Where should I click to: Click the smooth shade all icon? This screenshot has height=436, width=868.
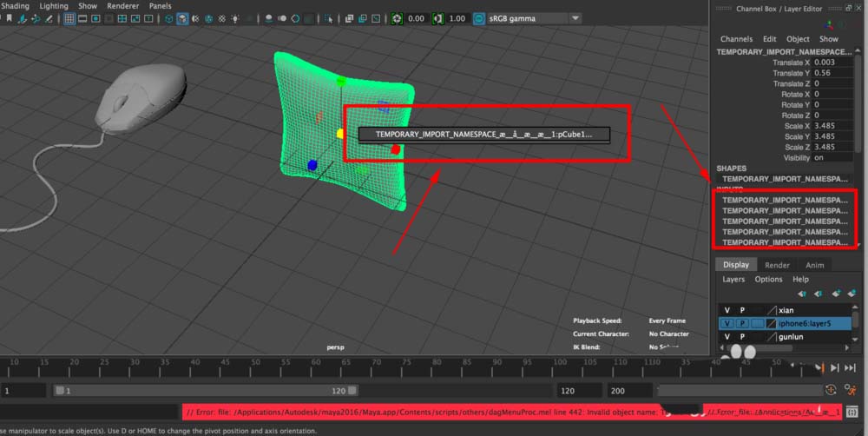(x=182, y=18)
